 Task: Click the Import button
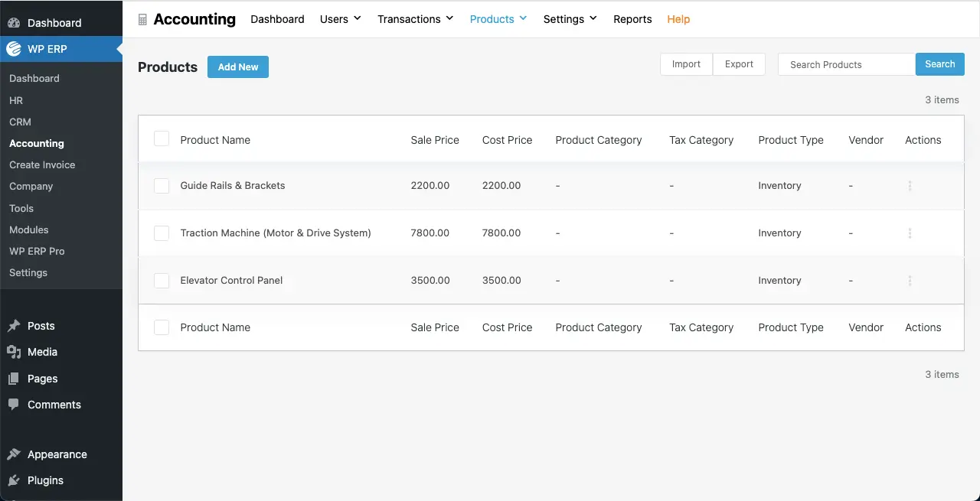click(x=686, y=64)
